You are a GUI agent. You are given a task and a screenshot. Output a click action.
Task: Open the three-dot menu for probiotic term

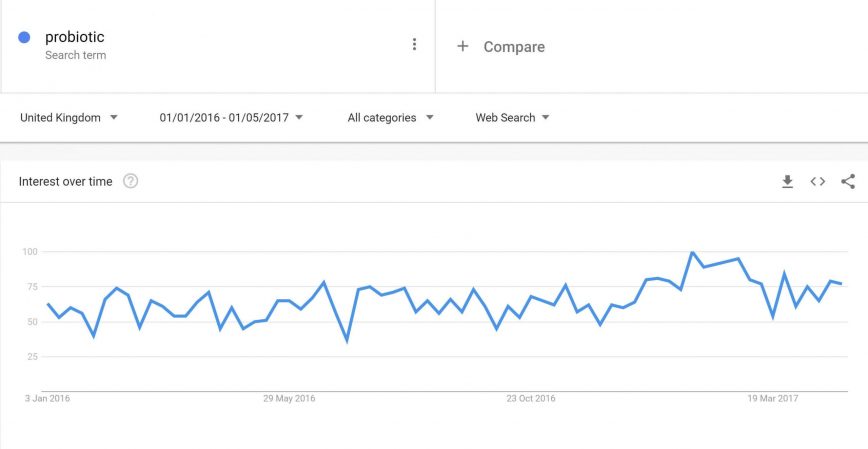tap(414, 44)
